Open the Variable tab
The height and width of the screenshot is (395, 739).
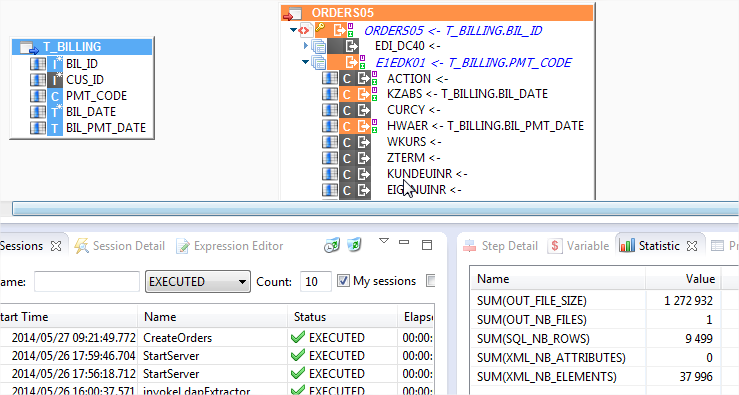coord(579,246)
